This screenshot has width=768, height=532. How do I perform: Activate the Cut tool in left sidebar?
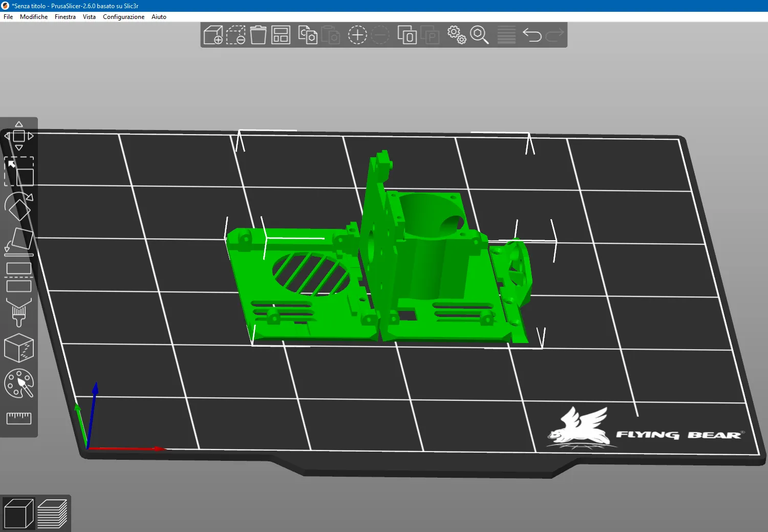point(19,276)
